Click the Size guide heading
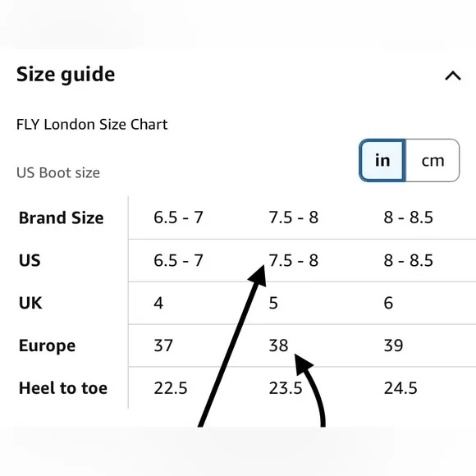This screenshot has height=476, width=476. coord(66,75)
